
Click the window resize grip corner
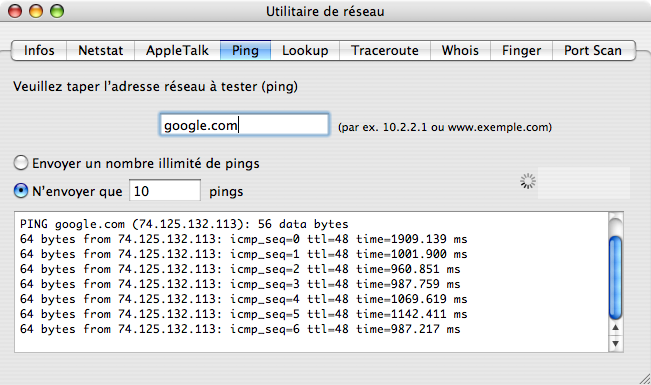[645, 379]
